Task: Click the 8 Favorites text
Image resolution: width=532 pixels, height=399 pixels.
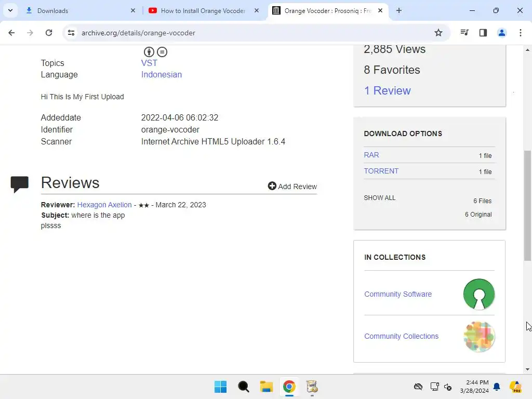Action: coord(392,70)
